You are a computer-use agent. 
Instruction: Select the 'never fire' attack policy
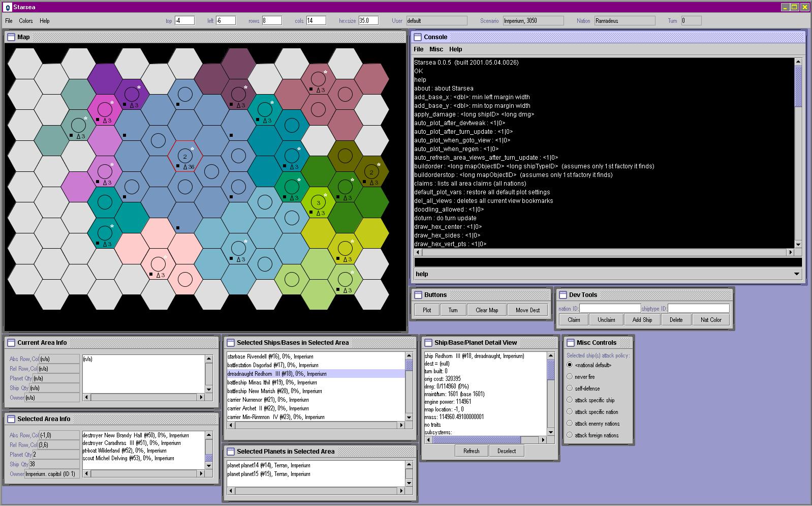point(570,377)
